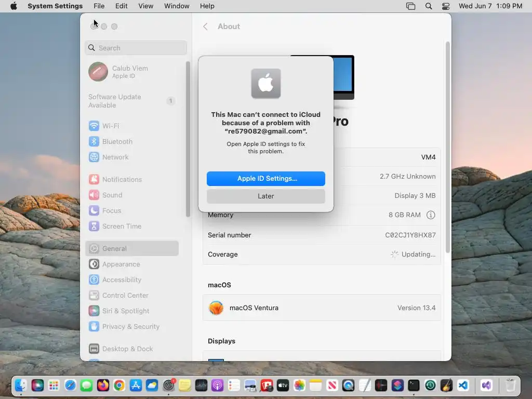Open Software Update Available notice
The width and height of the screenshot is (532, 399).
(x=132, y=101)
